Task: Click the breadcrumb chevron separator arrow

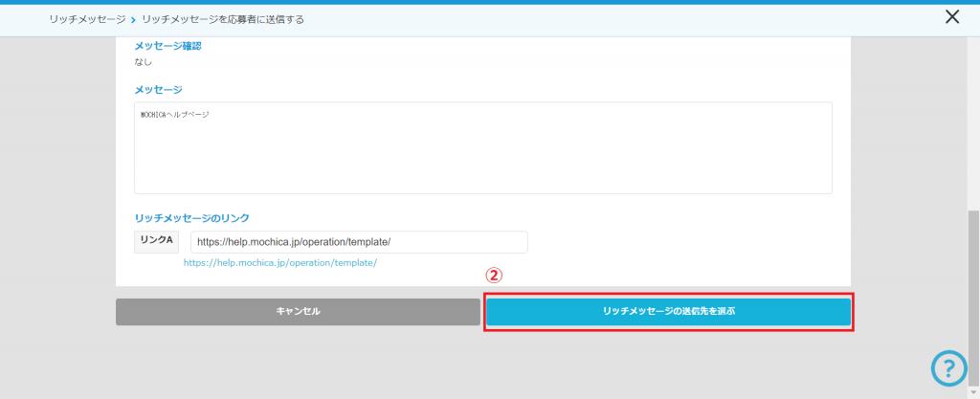Action: coord(133,19)
